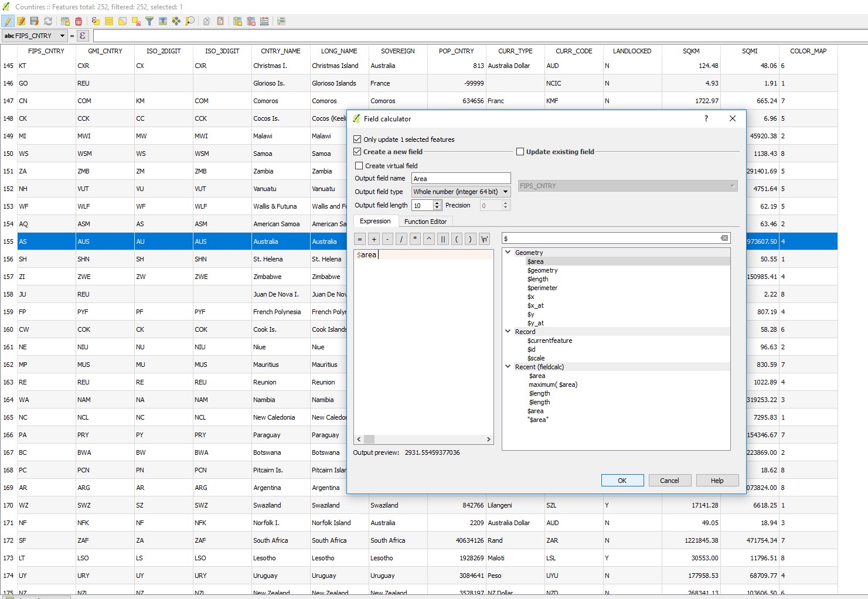
Task: Deselect all features icon
Action: click(136, 21)
